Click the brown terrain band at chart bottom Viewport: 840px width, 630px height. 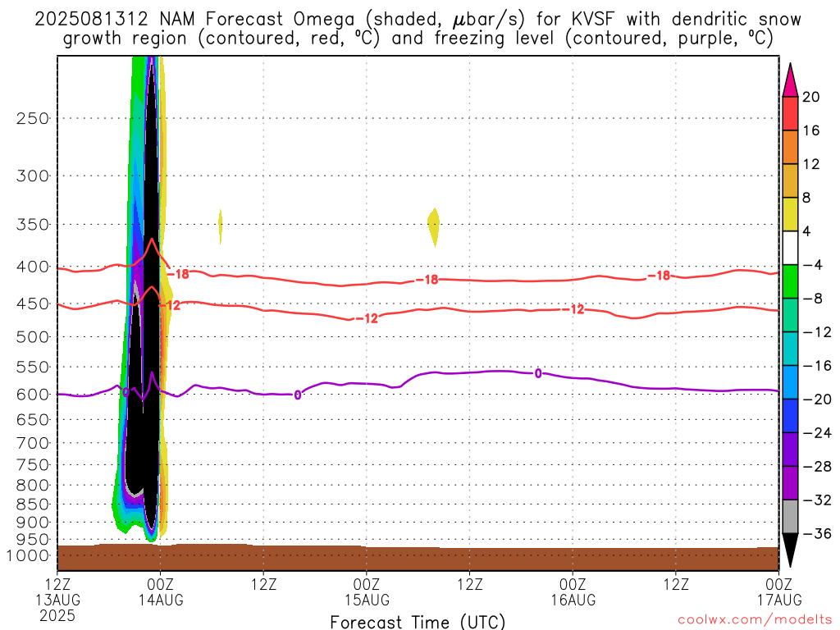click(x=418, y=557)
